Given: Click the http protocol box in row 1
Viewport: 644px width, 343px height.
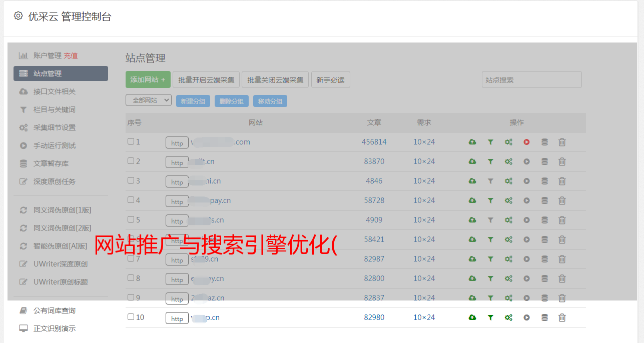Looking at the screenshot, I should [x=177, y=143].
